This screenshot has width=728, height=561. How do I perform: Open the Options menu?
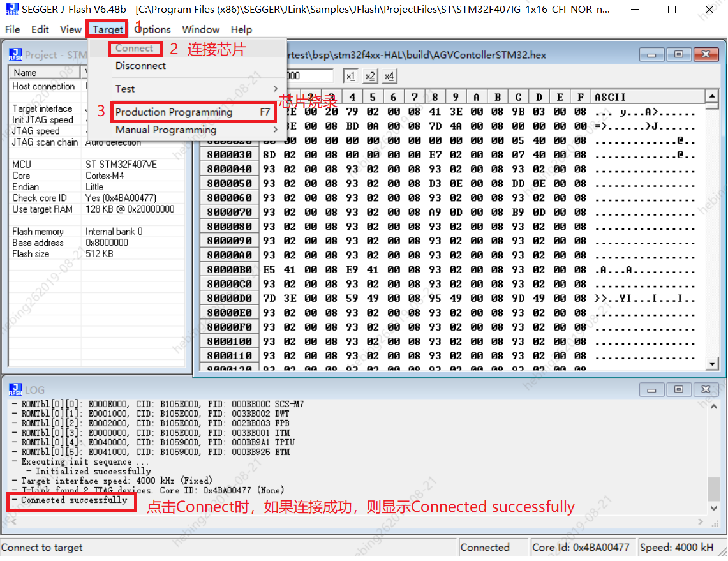152,29
